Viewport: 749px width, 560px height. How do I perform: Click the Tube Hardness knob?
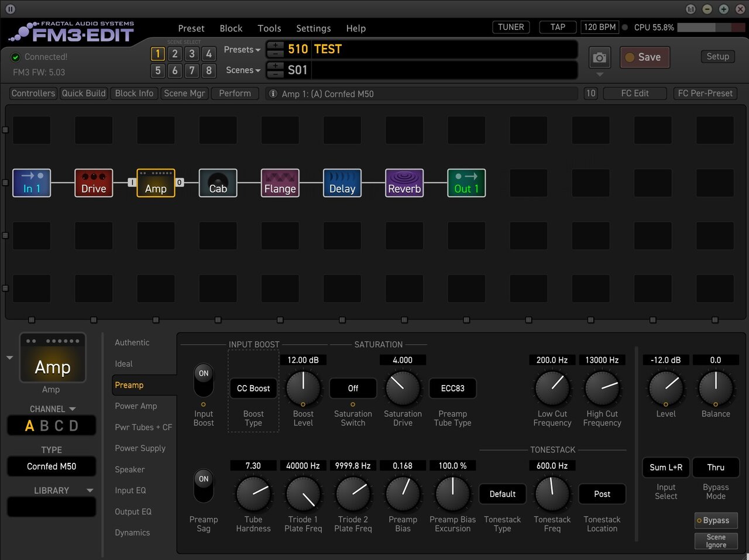pyautogui.click(x=253, y=493)
